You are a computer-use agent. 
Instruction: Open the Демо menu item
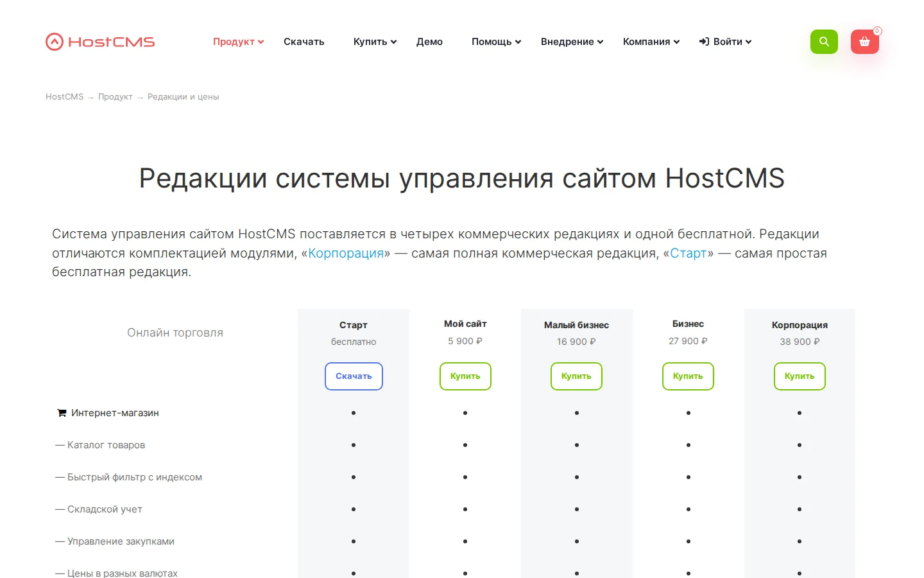point(429,42)
